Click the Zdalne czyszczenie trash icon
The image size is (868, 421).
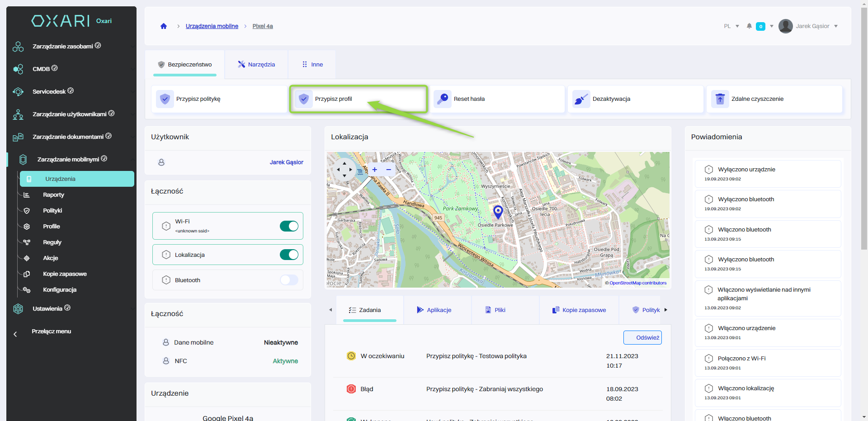pos(720,99)
